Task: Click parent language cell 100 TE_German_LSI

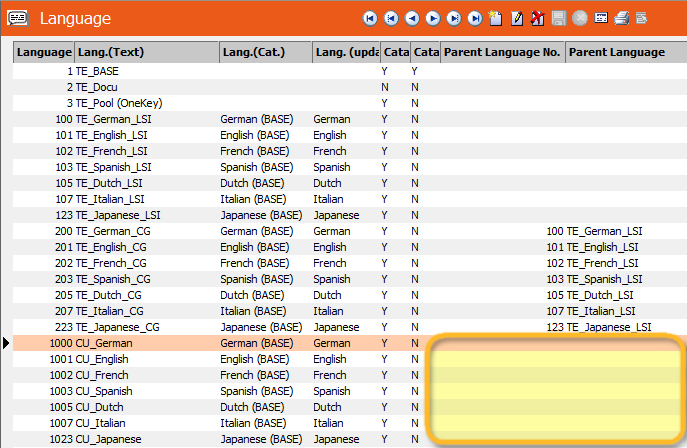Action: pos(594,231)
